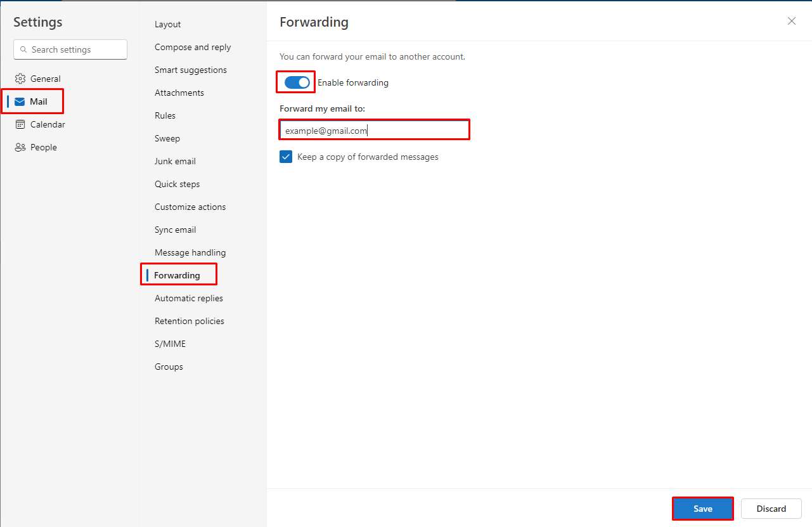This screenshot has width=812, height=527.
Task: Select Quick steps option
Action: (177, 184)
